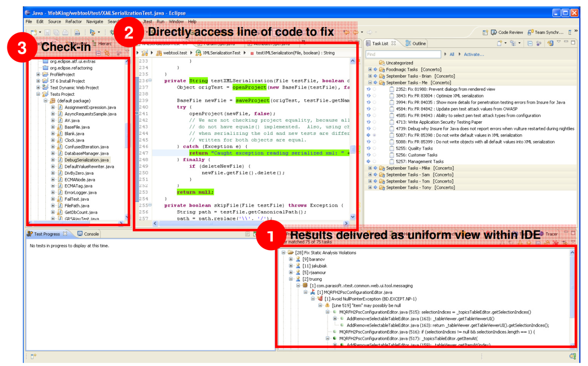Click the Console view icon

click(x=80, y=234)
